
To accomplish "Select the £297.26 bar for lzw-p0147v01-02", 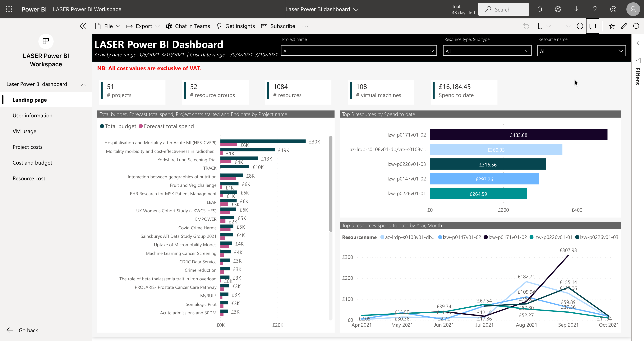I will [x=484, y=179].
